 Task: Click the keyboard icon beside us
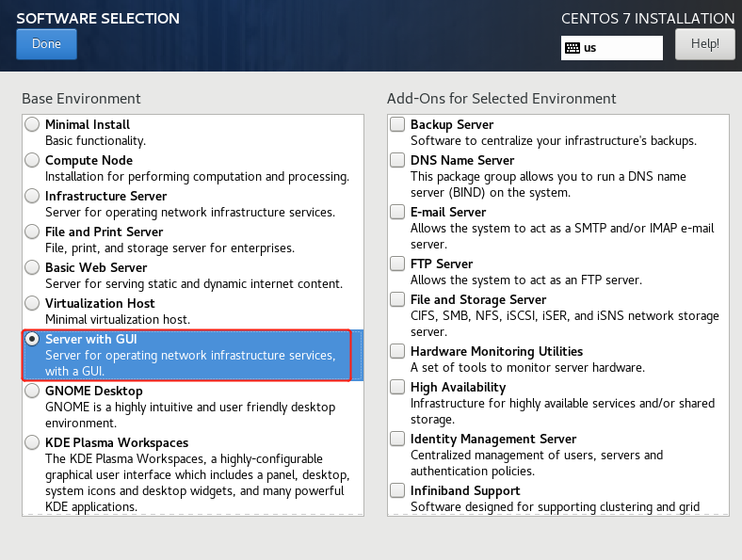(x=573, y=48)
